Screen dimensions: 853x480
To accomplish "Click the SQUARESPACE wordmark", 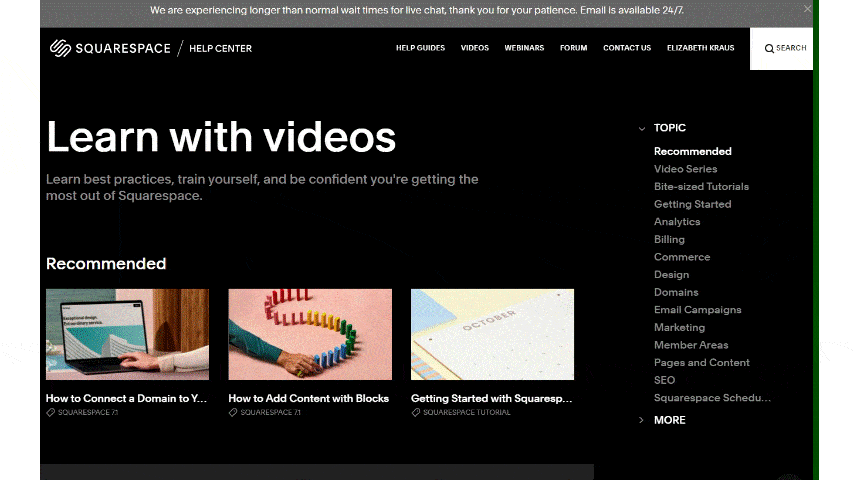I will pos(123,48).
